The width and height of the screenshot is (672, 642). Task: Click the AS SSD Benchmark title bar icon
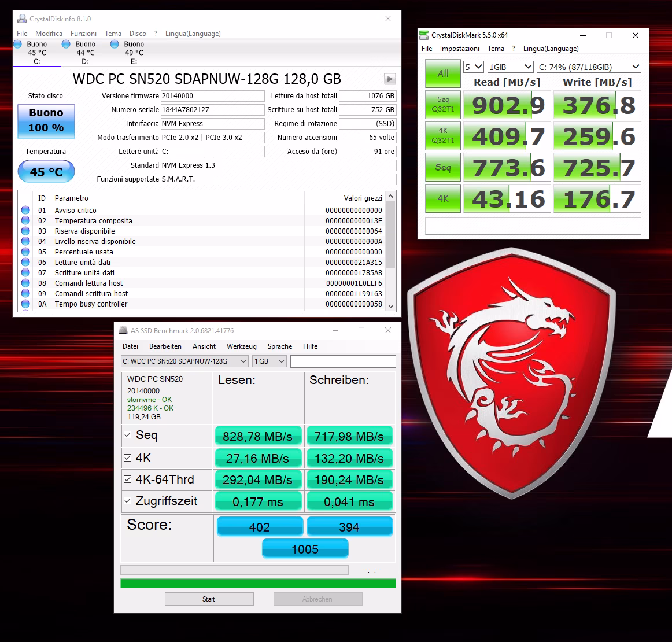[x=123, y=330]
